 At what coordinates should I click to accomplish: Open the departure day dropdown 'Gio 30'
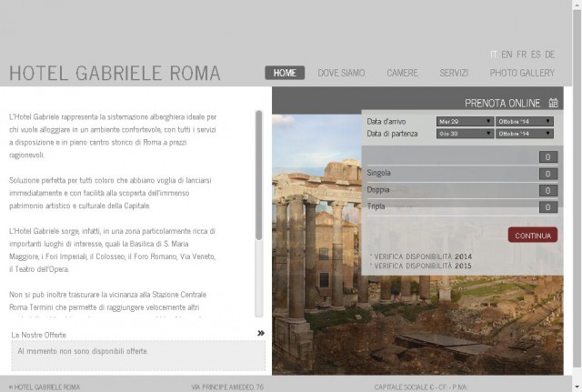465,134
